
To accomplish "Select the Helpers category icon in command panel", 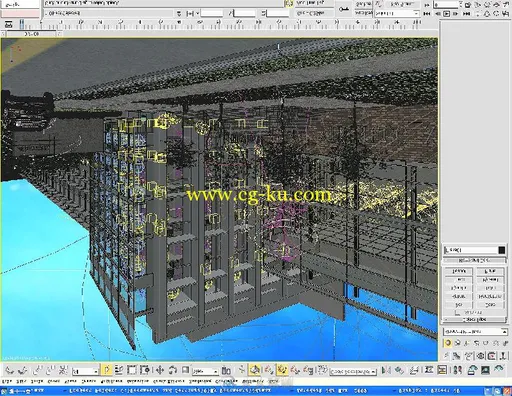I will tap(485, 343).
